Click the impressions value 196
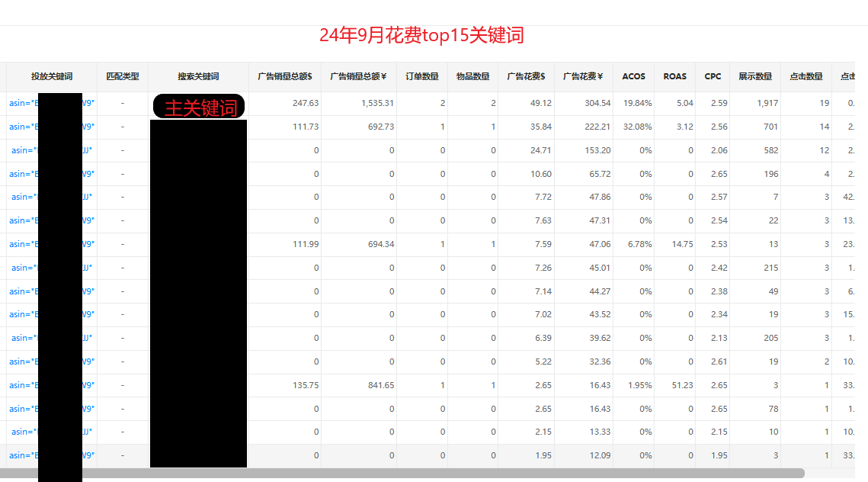 771,174
